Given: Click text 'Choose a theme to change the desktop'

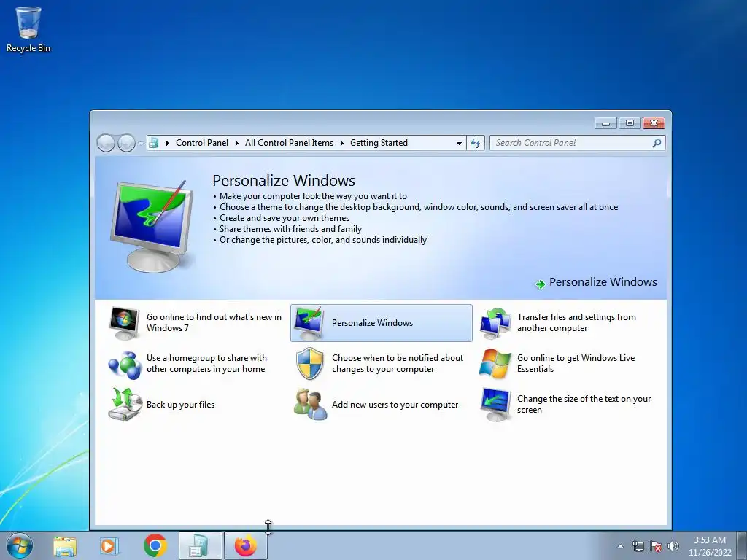Looking at the screenshot, I should [x=419, y=207].
